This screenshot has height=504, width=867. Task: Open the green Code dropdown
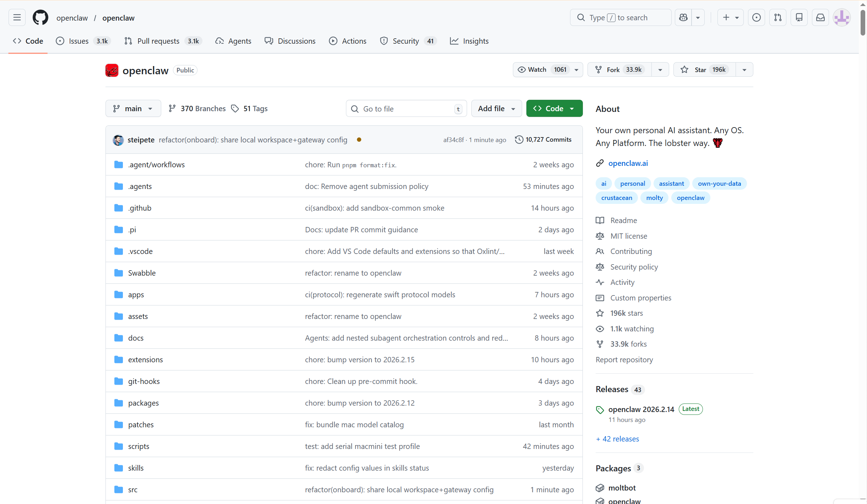(554, 108)
